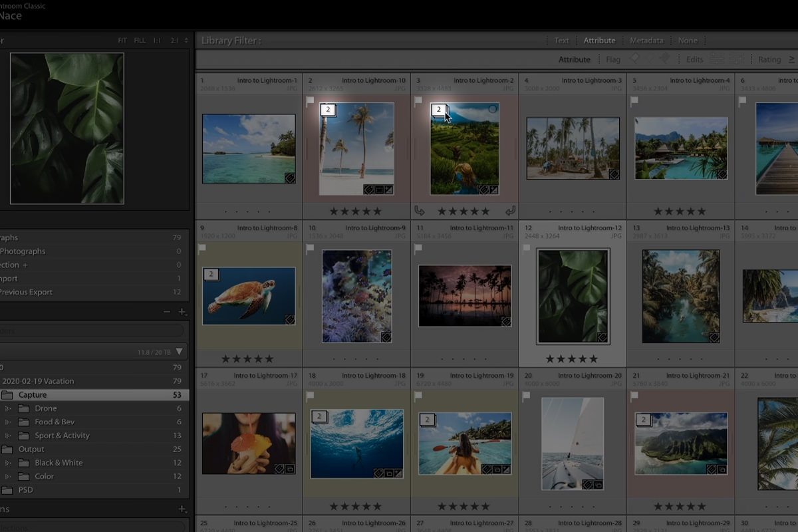Click the keywords badge on Intro to Lightroom-10 thumbnail
The height and width of the screenshot is (532, 798).
point(368,190)
